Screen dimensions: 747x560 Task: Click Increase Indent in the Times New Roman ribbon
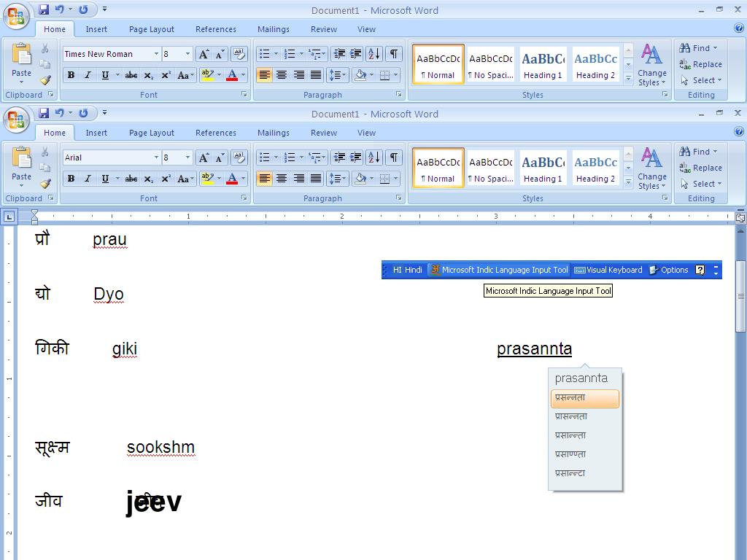(x=355, y=54)
